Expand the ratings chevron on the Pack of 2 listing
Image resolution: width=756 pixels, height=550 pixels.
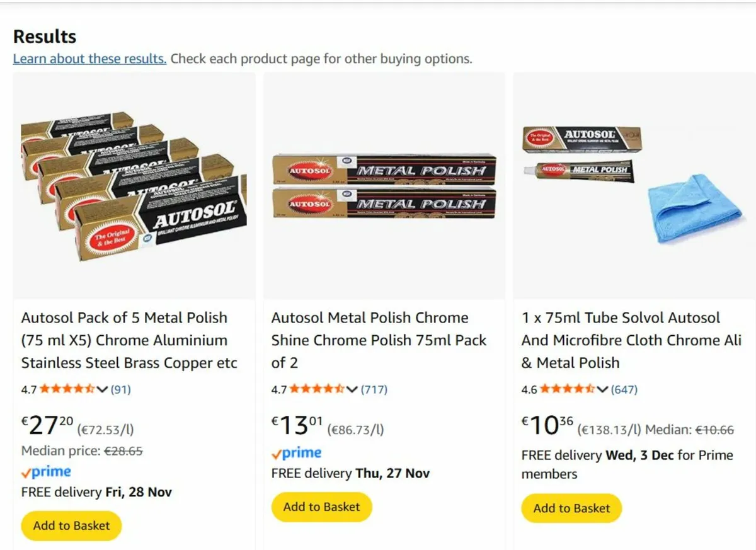click(353, 389)
